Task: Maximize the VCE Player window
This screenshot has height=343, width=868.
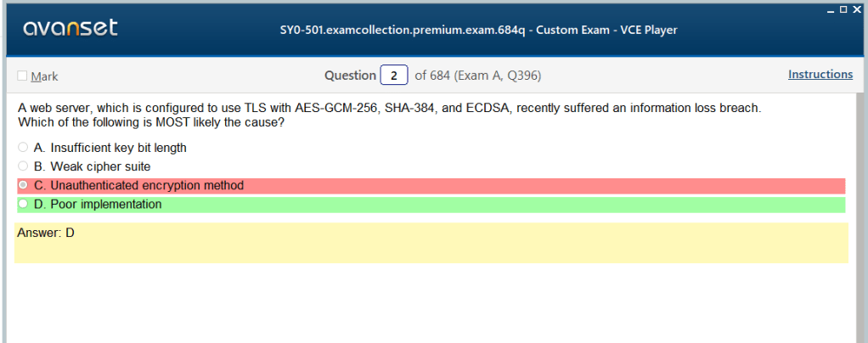Action: (843, 8)
